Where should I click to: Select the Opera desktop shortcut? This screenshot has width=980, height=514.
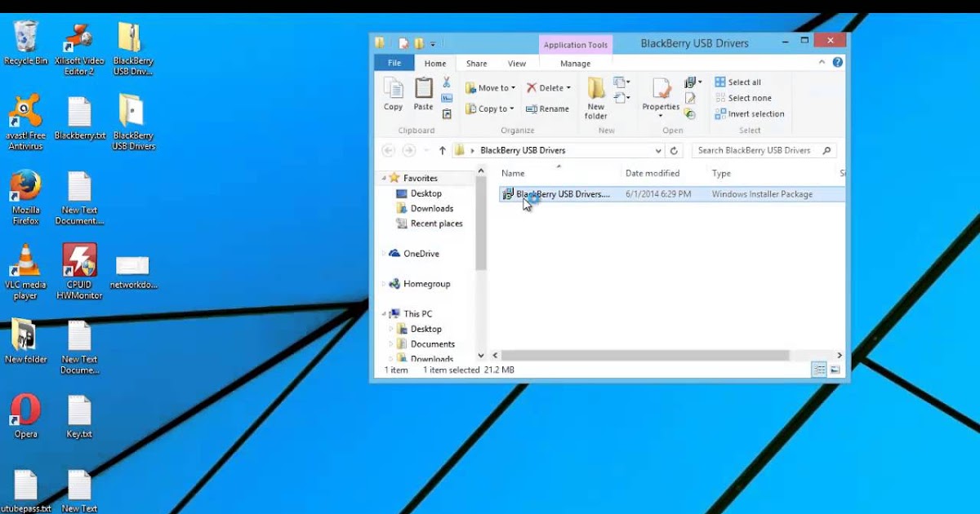(x=25, y=416)
